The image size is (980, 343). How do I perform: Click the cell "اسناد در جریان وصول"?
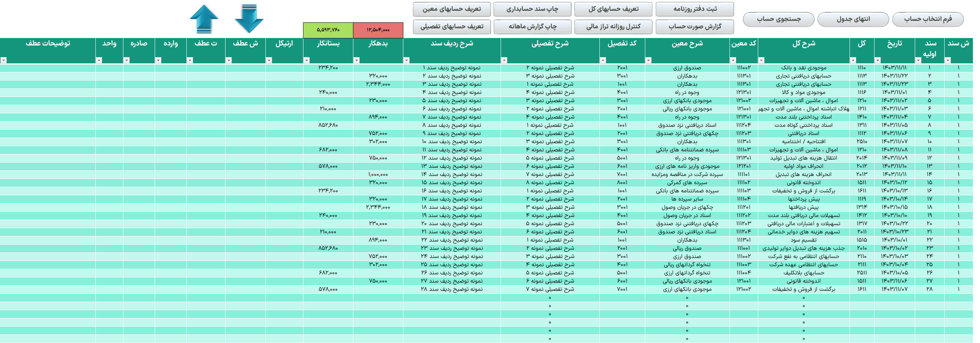click(687, 215)
